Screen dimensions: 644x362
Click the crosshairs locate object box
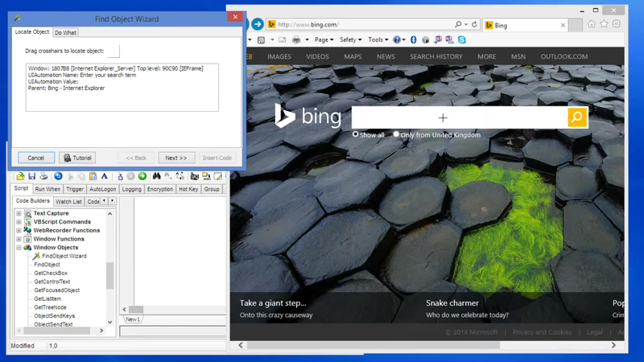[x=114, y=51]
